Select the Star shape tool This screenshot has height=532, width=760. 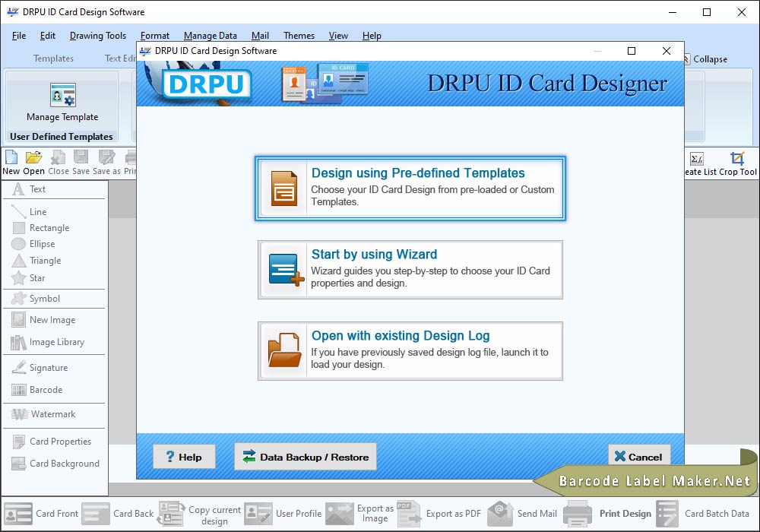click(29, 277)
